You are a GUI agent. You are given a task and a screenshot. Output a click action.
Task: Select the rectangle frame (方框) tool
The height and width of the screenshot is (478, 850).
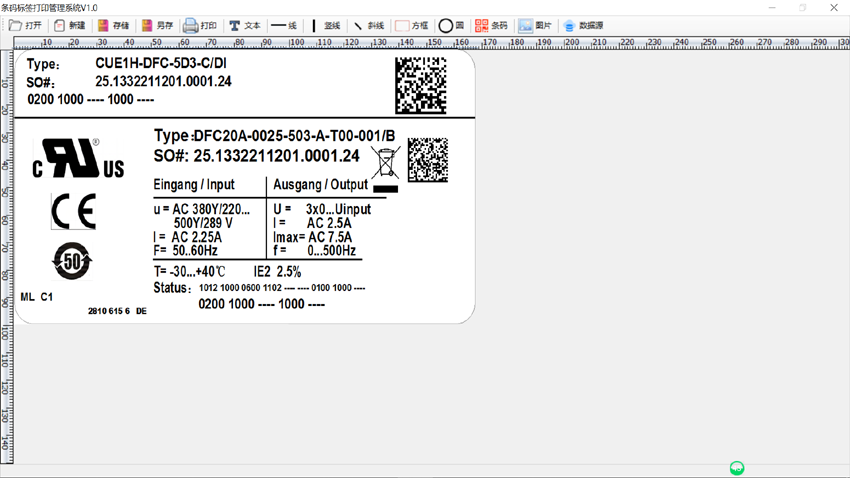pyautogui.click(x=412, y=26)
